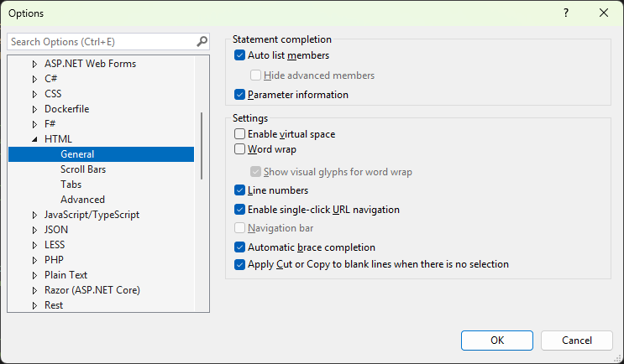Viewport: 624px width, 364px height.
Task: Click the Search Options input field
Action: 101,41
